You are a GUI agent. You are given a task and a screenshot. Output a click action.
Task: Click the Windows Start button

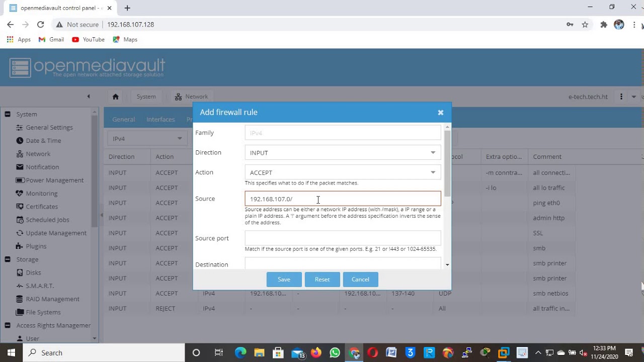[x=11, y=352]
